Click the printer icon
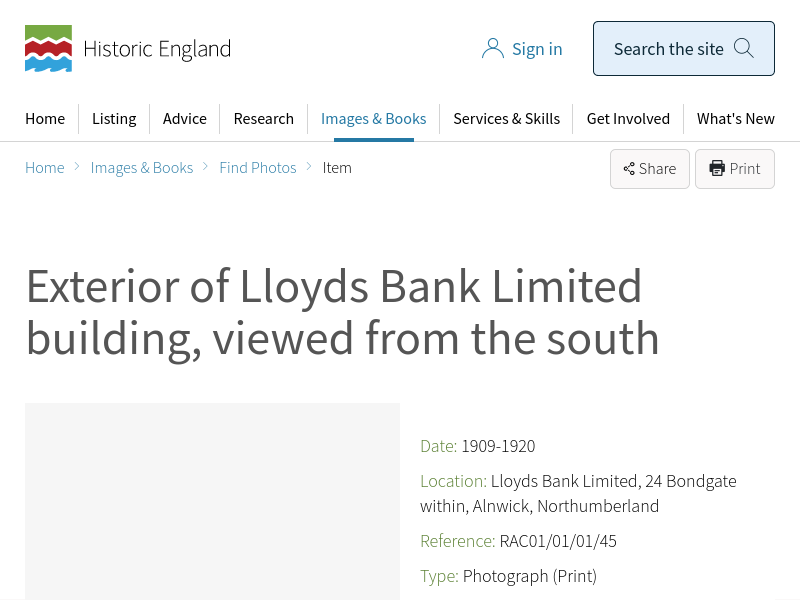This screenshot has width=800, height=600. pos(716,169)
